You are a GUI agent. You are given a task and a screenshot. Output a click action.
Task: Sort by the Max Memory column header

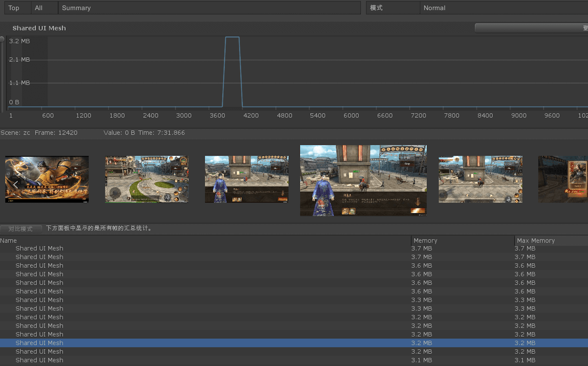(x=536, y=241)
